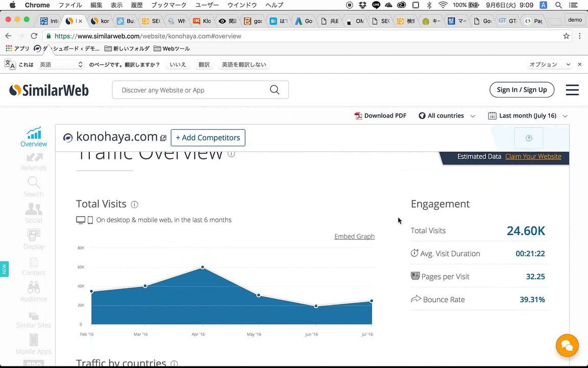Click Download PDF
588x368 pixels.
[380, 116]
